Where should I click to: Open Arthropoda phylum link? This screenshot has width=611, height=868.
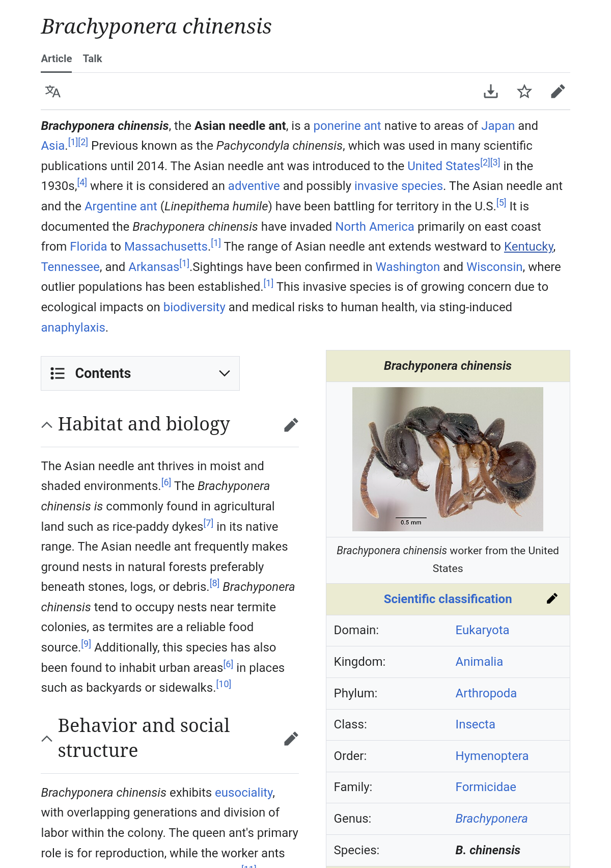coord(486,693)
